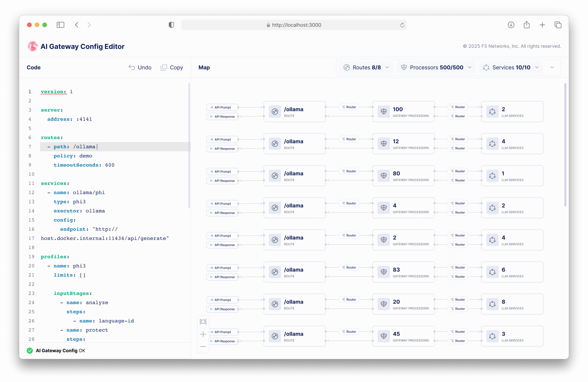
Task: Click the green config status checkmark
Action: click(30, 350)
